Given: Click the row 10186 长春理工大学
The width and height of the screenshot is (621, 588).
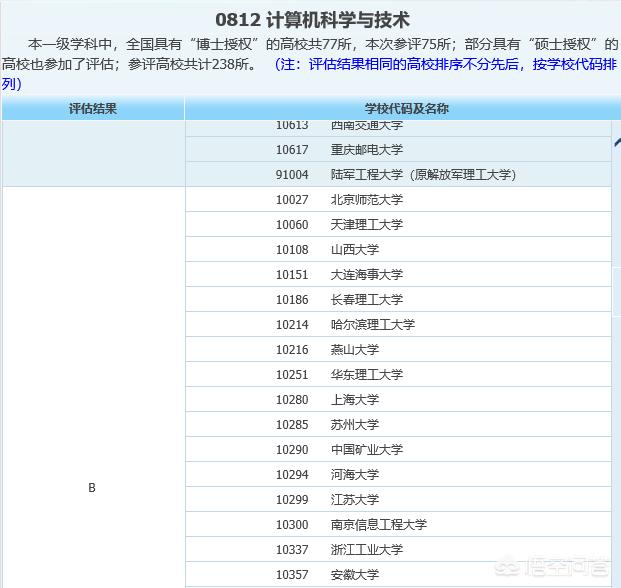Looking at the screenshot, I should pos(398,299).
